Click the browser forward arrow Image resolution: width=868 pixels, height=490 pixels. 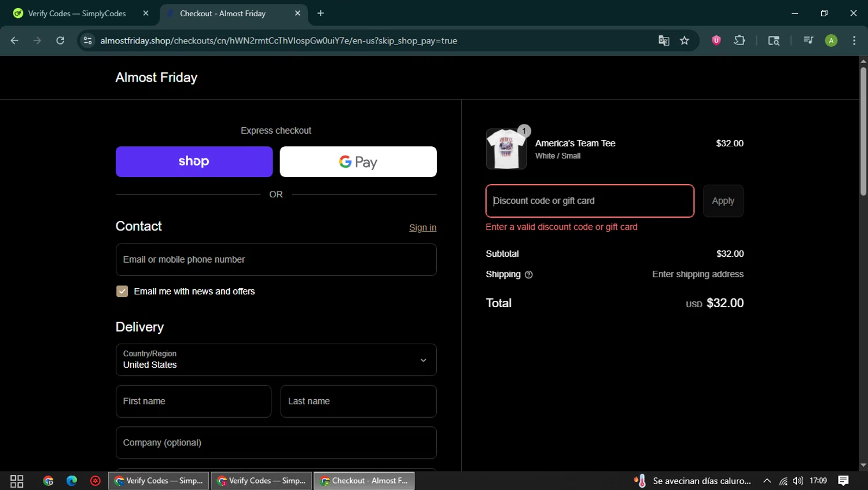(x=37, y=40)
